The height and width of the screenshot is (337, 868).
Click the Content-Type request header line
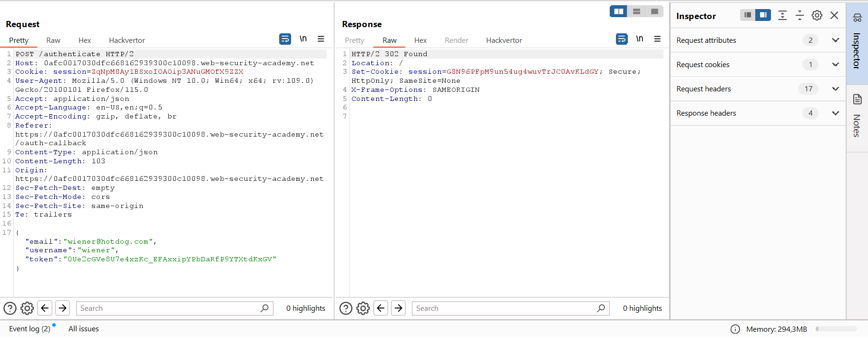tap(87, 152)
